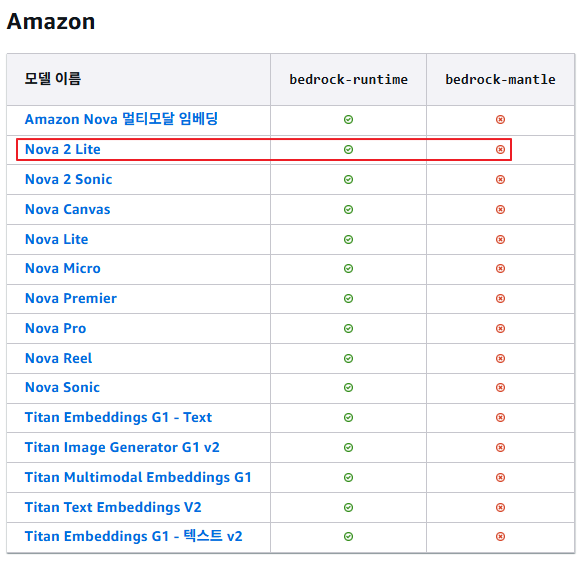
Task: Open Titan Text Embeddings V2 link
Action: 113,507
